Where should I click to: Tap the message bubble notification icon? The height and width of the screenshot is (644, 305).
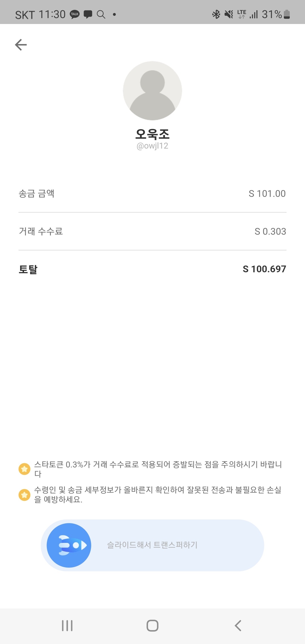[x=88, y=14]
